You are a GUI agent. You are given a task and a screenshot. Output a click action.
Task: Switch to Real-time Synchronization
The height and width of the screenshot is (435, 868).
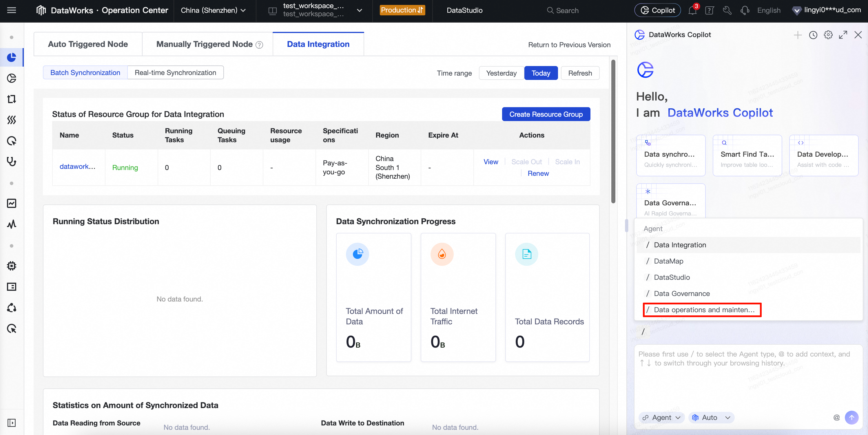(175, 72)
